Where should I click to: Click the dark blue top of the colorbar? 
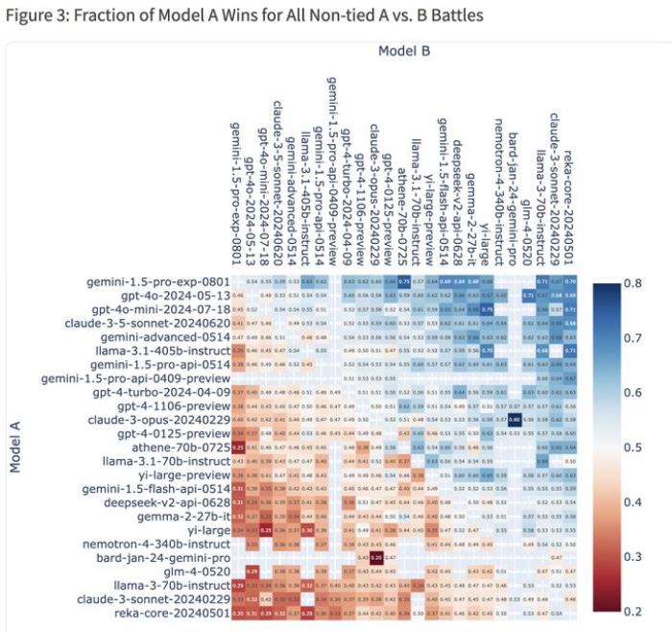607,289
